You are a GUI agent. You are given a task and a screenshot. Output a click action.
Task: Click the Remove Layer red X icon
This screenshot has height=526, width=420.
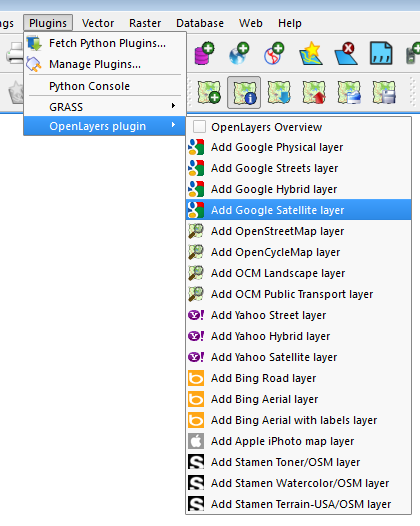(346, 53)
